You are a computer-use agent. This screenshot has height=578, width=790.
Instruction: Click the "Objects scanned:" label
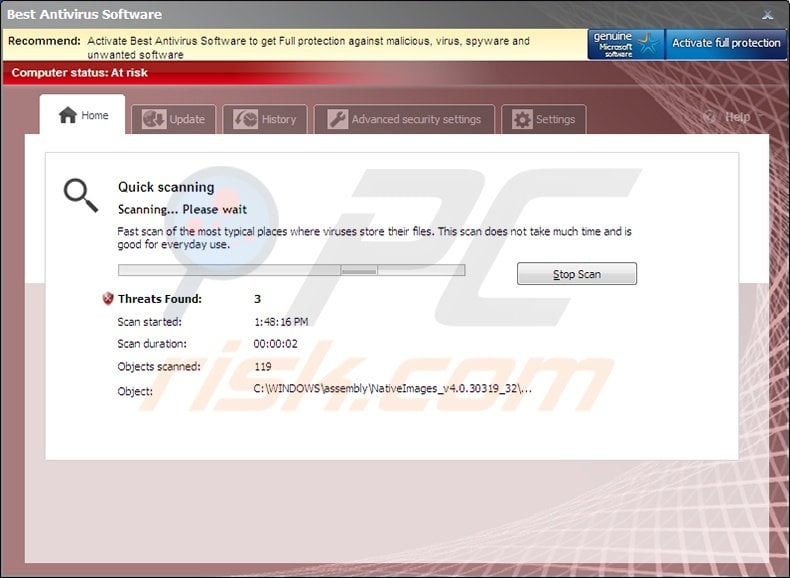(159, 366)
